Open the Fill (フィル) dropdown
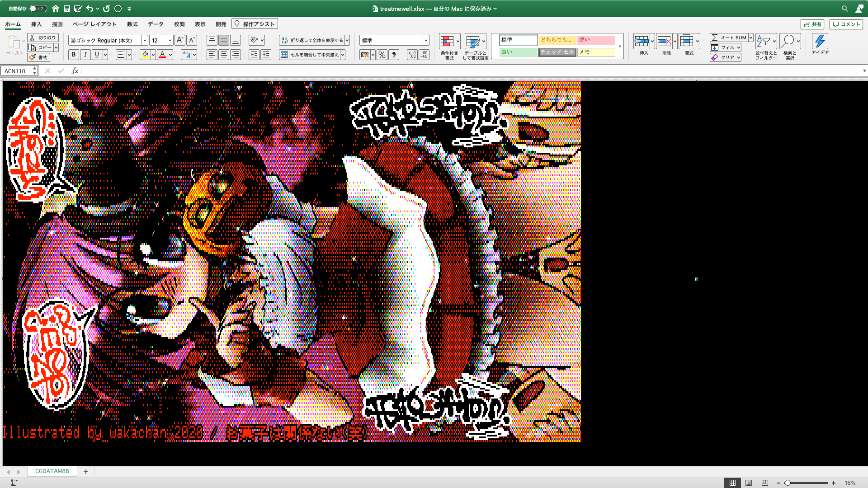The width and height of the screenshot is (868, 488). pyautogui.click(x=726, y=47)
